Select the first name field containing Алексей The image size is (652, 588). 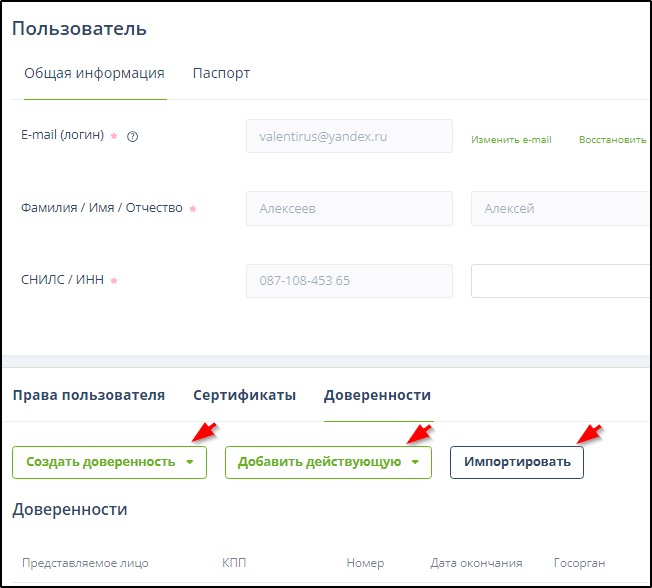click(x=560, y=209)
